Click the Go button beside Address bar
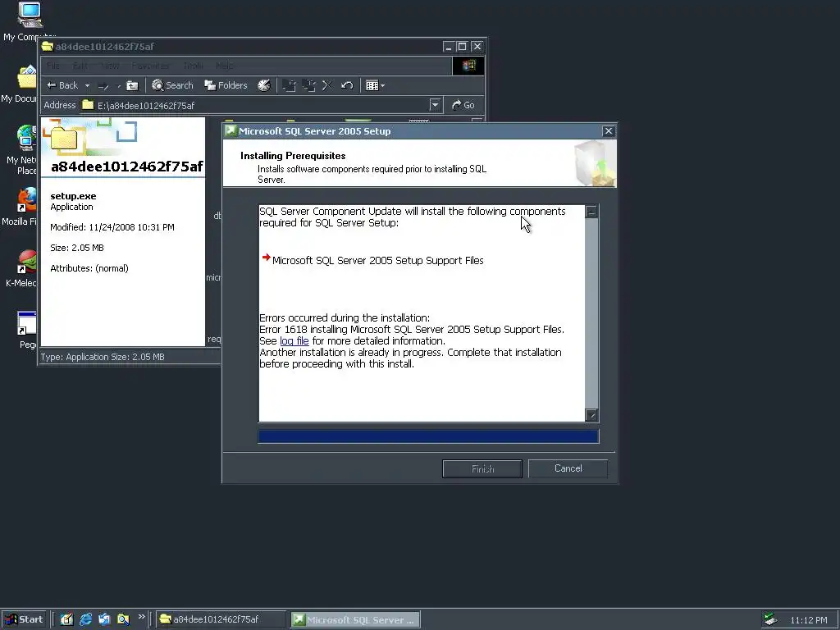The width and height of the screenshot is (840, 630). 463,105
